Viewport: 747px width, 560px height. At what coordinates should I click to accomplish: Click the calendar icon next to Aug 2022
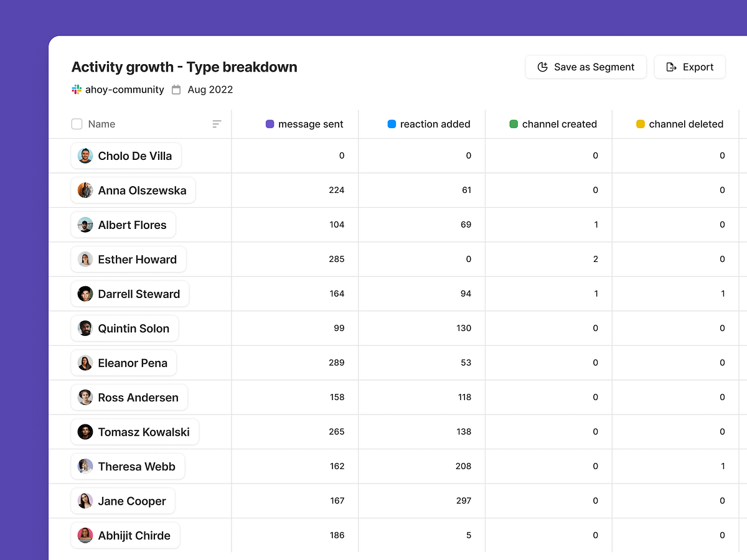(x=176, y=90)
